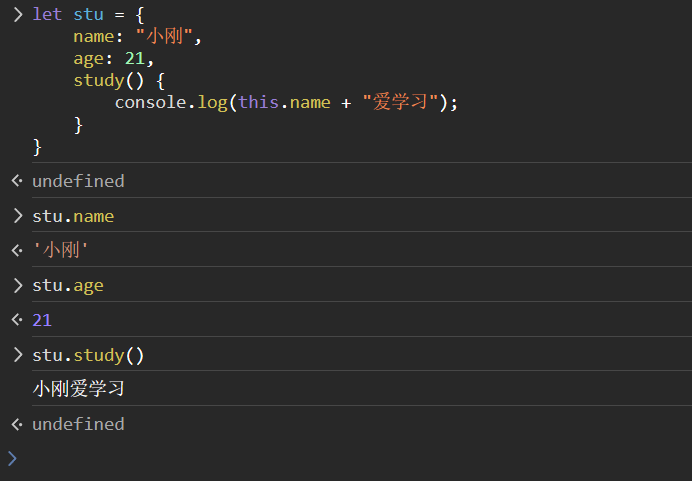
Task: Click the stu.age command entry
Action: pos(68,285)
